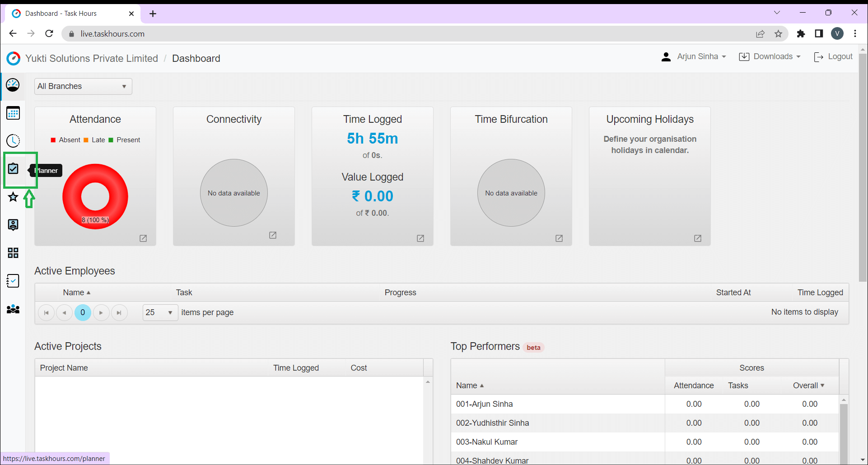Sort Active Employees by Started At column

[733, 293]
